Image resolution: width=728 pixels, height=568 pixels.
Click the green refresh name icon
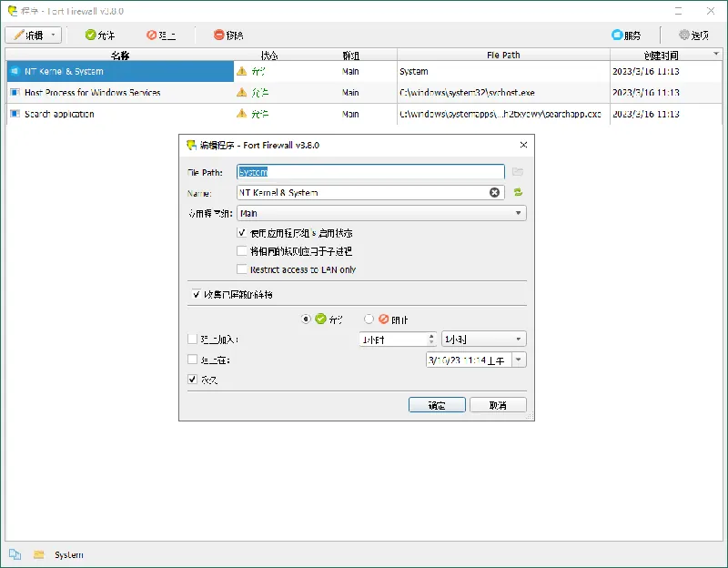pyautogui.click(x=518, y=192)
